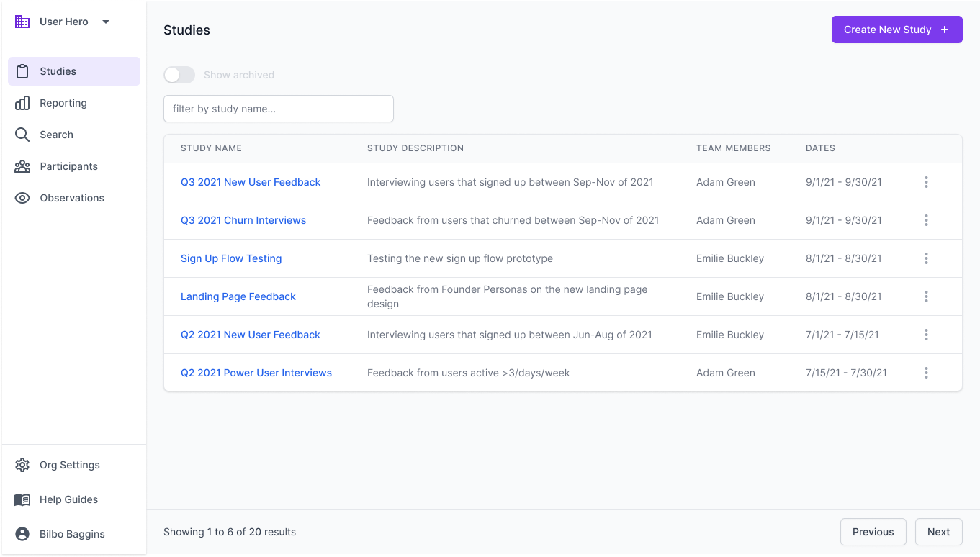Viewport: 980px width, 557px height.
Task: Click the Studies clipboard icon
Action: click(x=22, y=71)
